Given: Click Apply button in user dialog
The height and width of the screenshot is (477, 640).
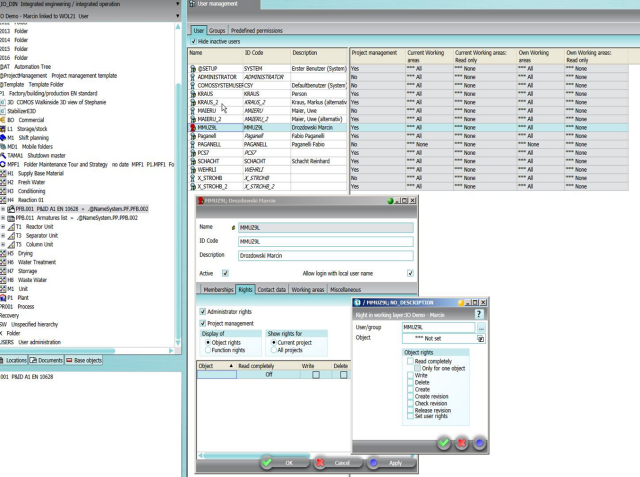Looking at the screenshot, I should click(x=391, y=463).
